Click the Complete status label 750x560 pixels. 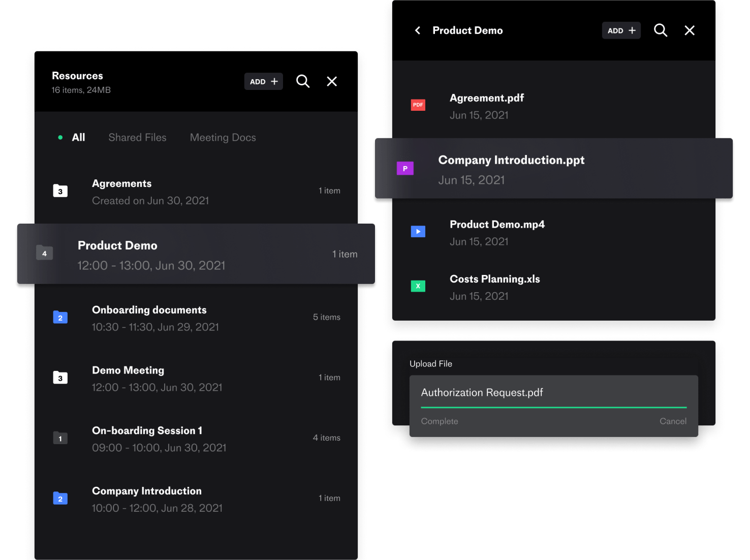coord(440,421)
